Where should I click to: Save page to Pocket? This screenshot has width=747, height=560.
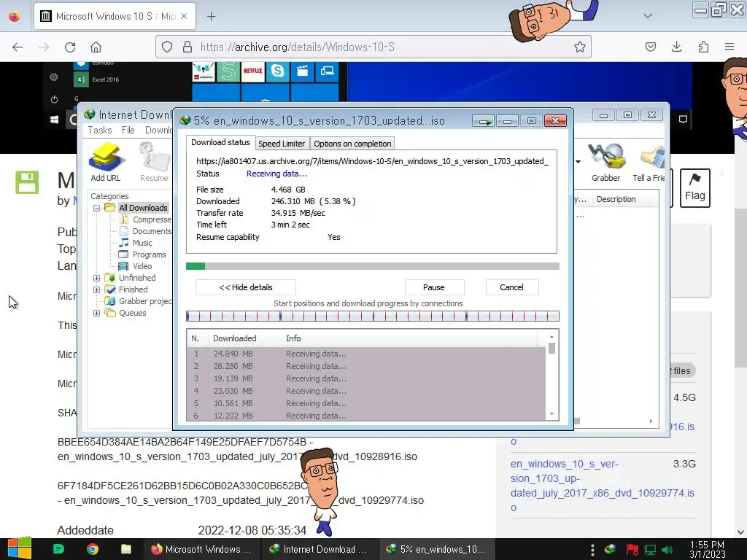tap(650, 47)
